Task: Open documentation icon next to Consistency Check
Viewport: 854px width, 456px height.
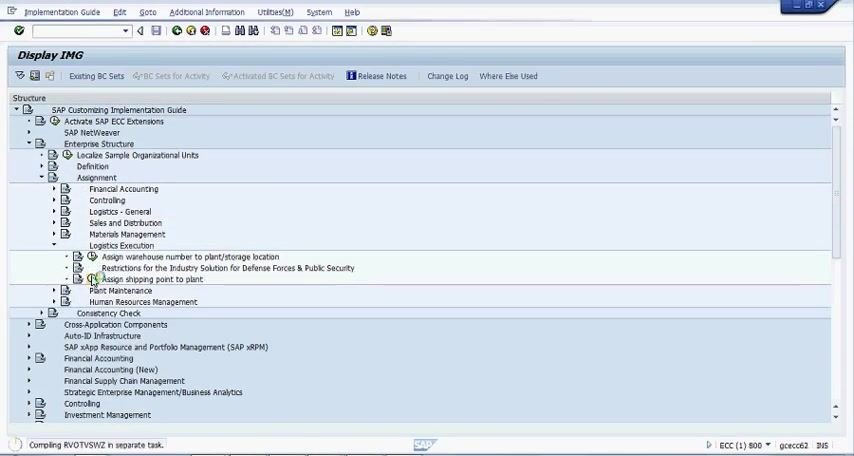Action: pos(53,313)
